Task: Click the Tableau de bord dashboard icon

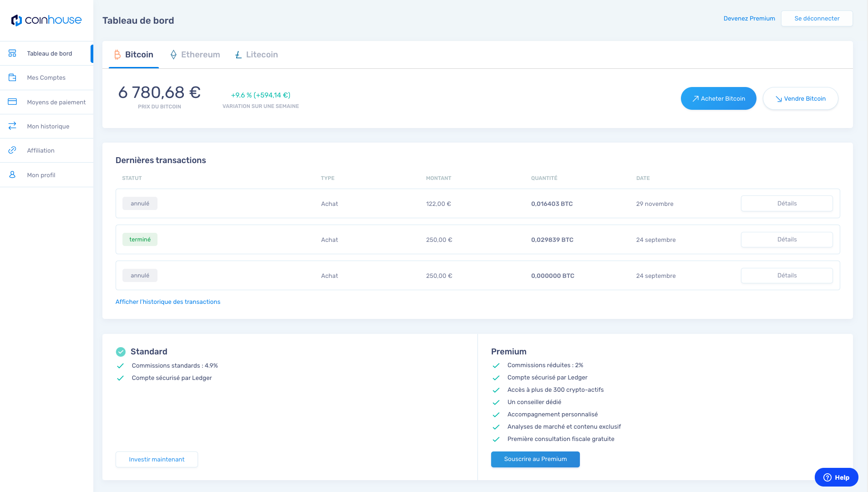Action: point(12,53)
